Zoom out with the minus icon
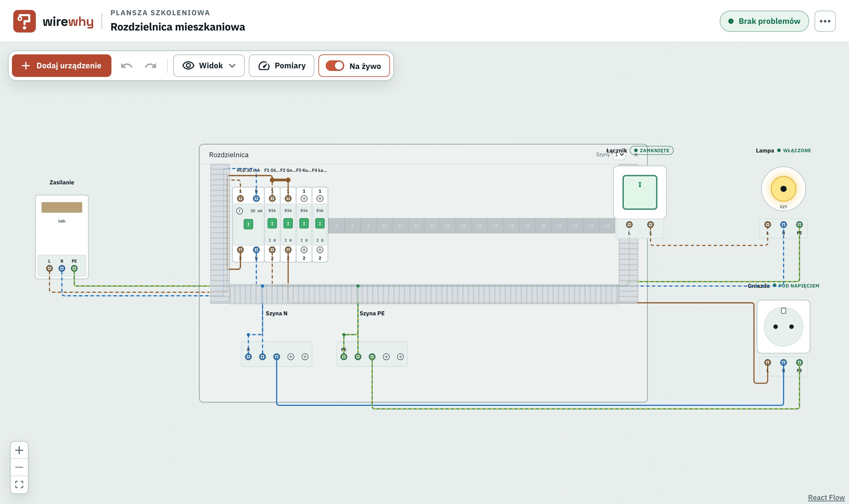This screenshot has height=504, width=849. click(19, 467)
